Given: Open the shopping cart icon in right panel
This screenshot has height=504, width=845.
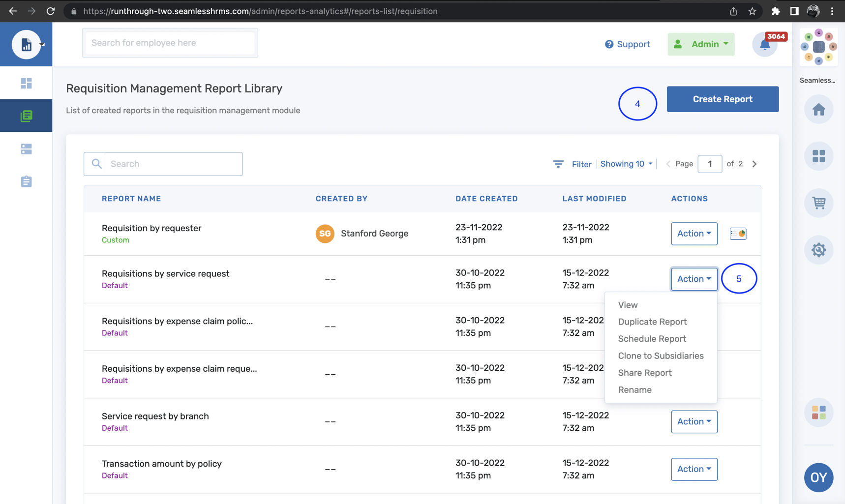Looking at the screenshot, I should point(818,203).
